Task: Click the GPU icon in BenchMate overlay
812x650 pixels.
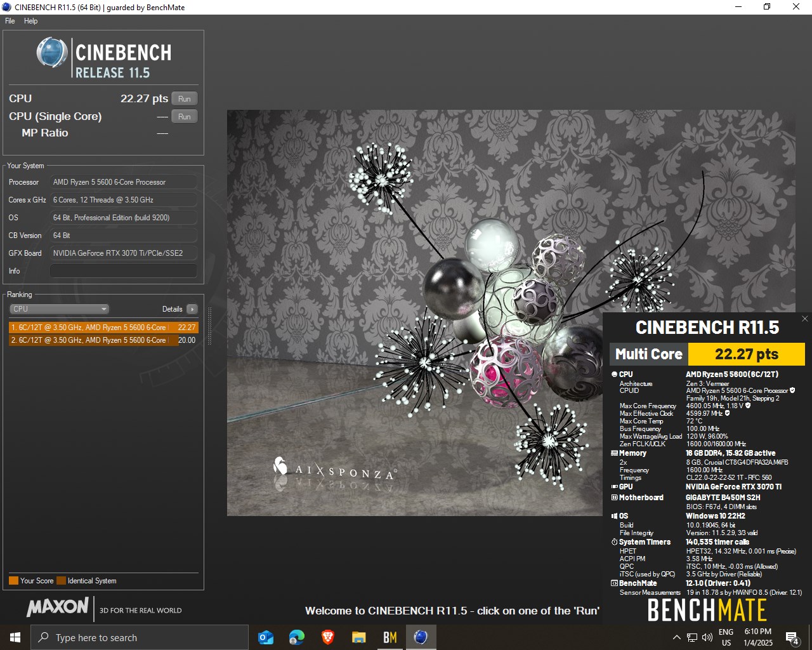Action: (614, 487)
